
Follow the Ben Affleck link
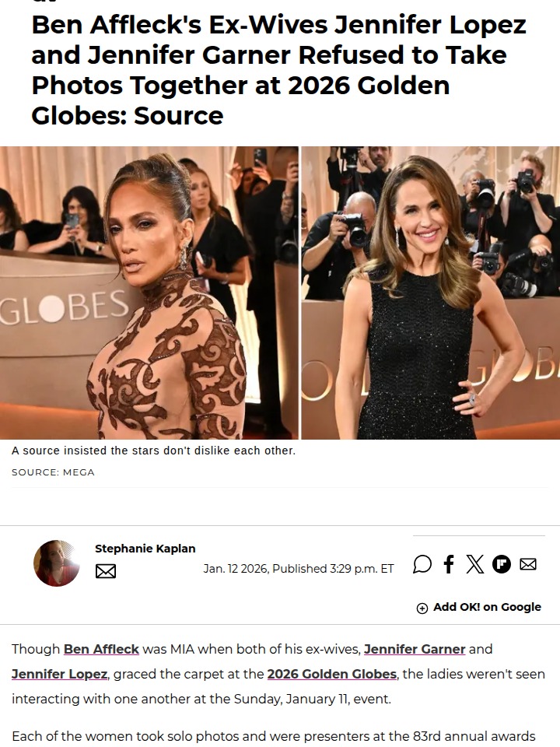coord(101,649)
